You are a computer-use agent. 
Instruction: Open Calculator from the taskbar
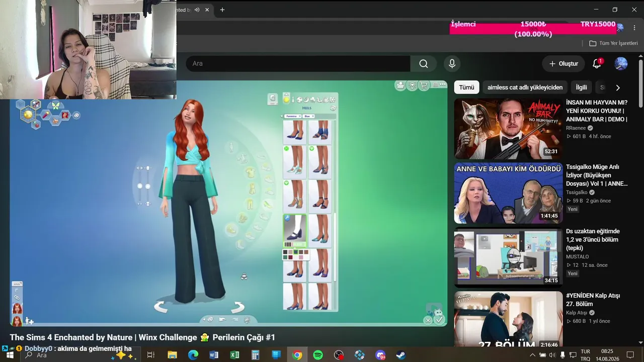click(x=255, y=355)
